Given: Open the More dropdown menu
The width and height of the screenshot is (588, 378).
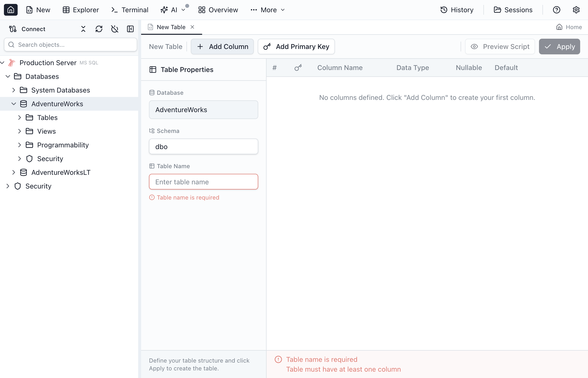Looking at the screenshot, I should pos(268,10).
